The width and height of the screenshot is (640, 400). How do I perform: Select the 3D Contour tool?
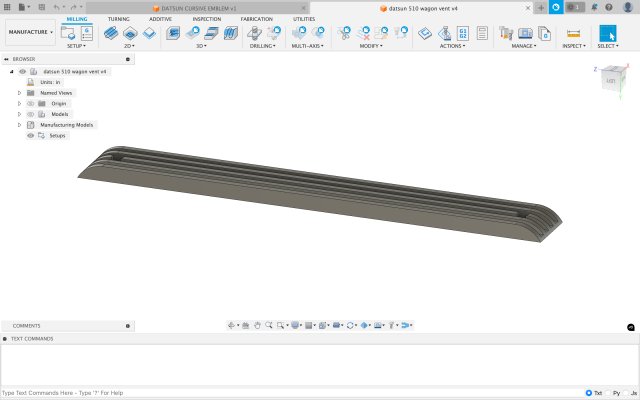231,33
